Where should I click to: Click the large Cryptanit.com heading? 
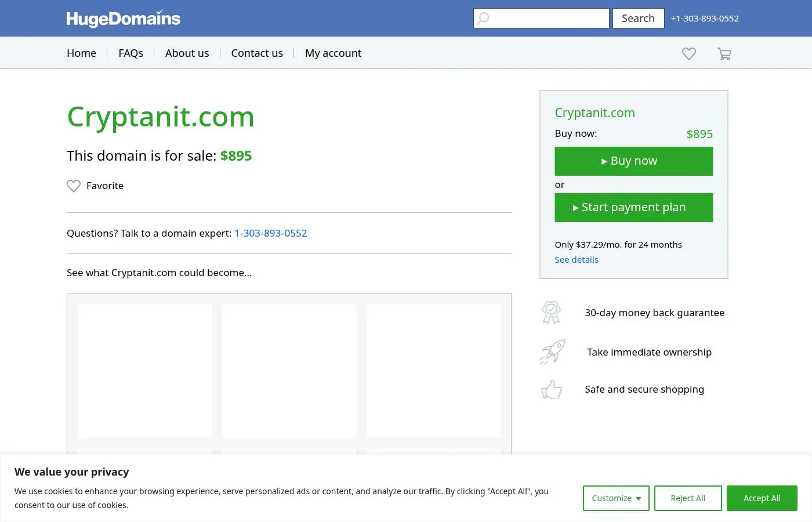click(161, 117)
